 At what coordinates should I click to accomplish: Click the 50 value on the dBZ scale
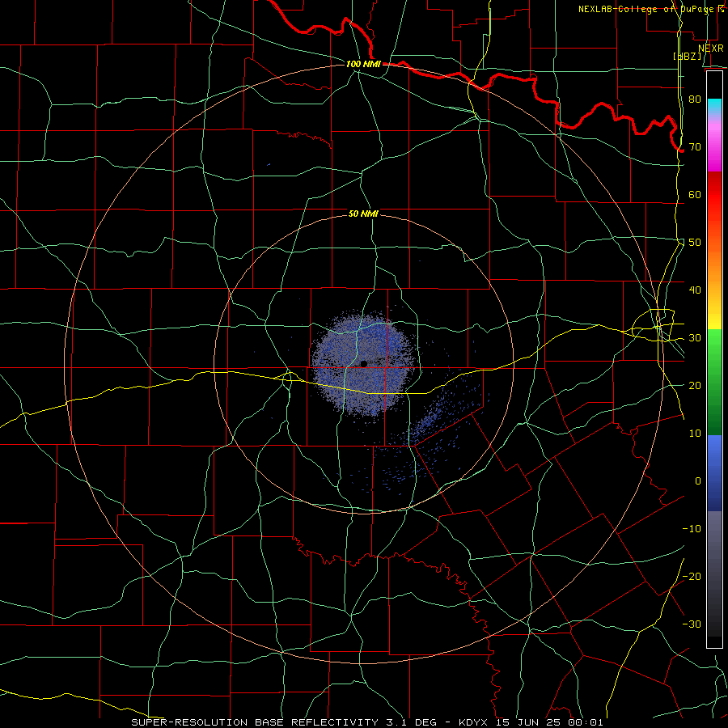(695, 243)
